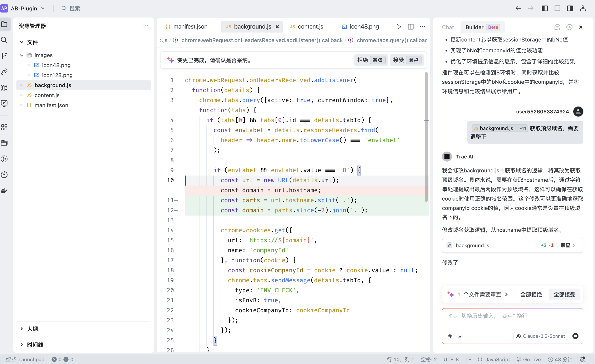
Task: Click 接受 to accept the change
Action: [x=407, y=60]
